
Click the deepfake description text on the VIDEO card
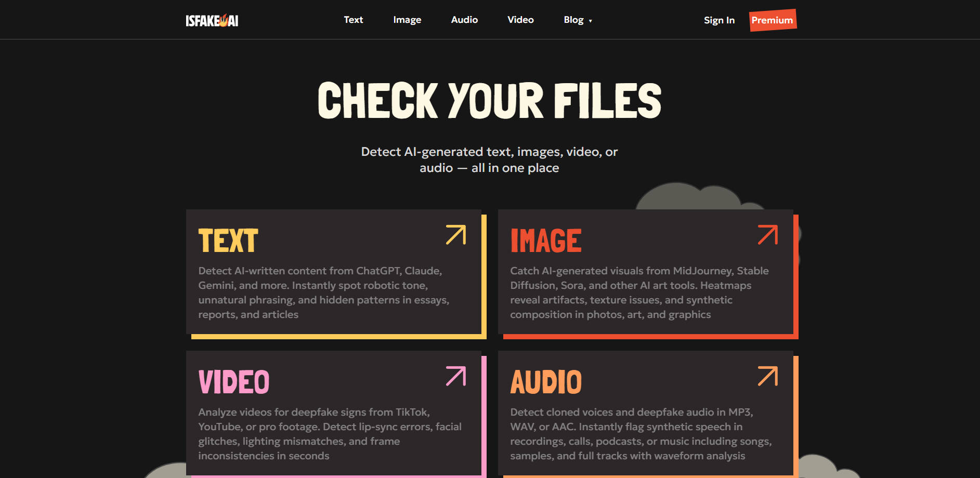point(330,433)
